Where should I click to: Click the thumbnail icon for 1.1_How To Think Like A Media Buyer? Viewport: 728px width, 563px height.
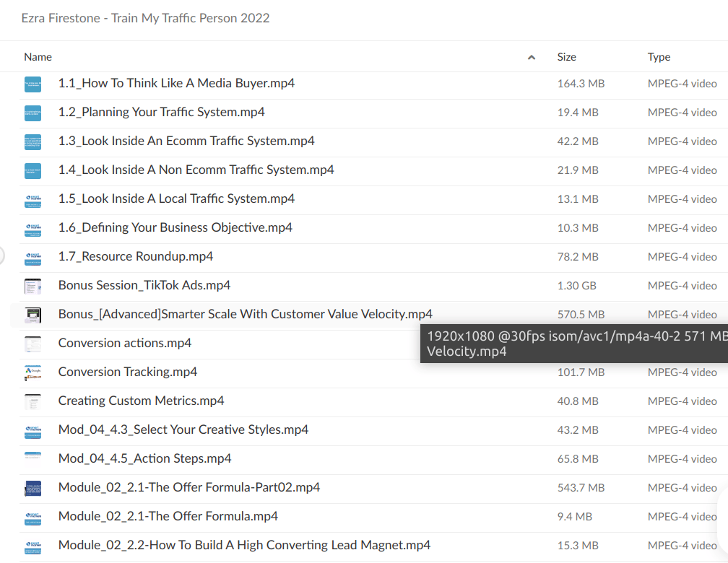32,83
